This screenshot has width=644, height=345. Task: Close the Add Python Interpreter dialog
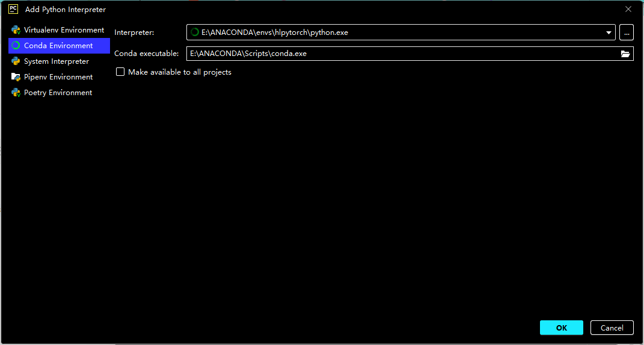628,9
